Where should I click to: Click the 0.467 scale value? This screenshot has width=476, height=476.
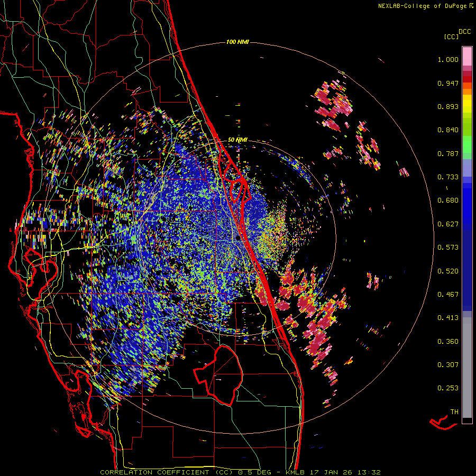coord(448,295)
